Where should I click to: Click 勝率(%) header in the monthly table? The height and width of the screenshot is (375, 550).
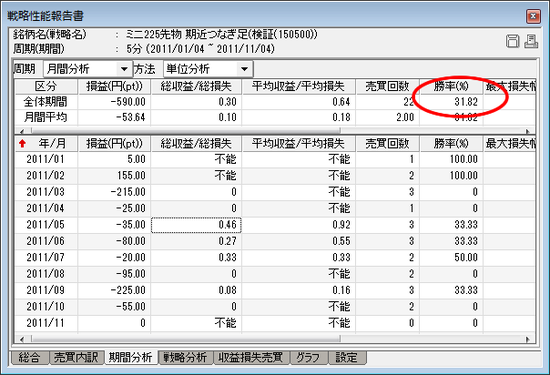point(451,143)
